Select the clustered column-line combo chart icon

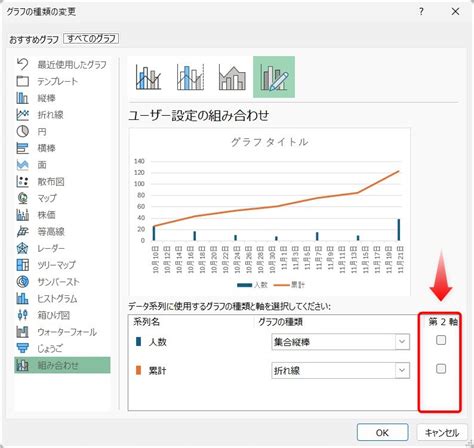149,77
